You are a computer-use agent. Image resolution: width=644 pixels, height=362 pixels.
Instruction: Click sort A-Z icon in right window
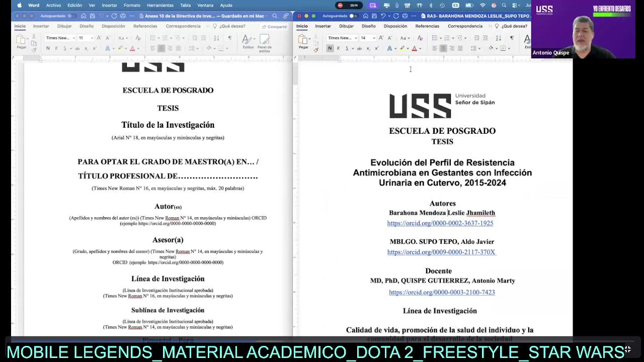coord(499,38)
